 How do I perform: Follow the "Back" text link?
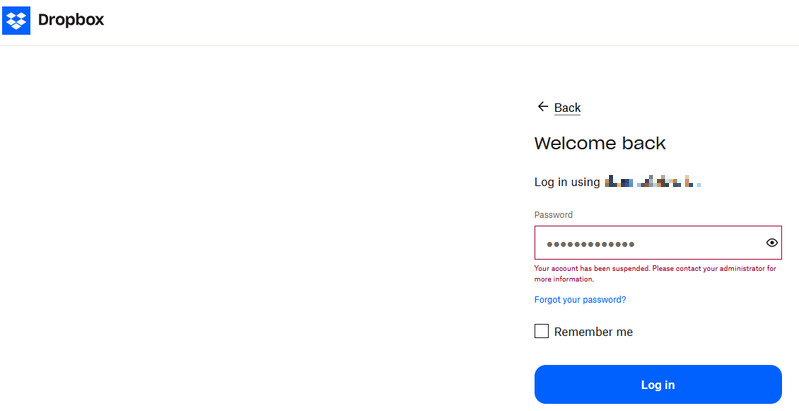(567, 108)
